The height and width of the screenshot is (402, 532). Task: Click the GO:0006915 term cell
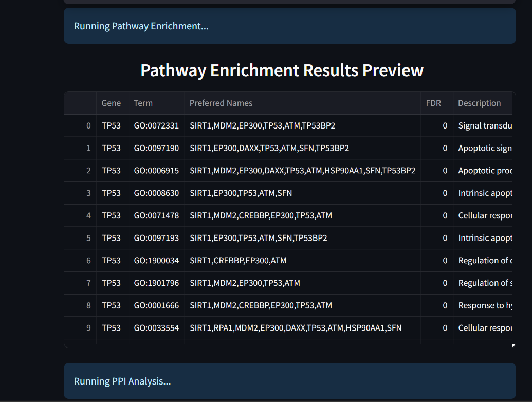coord(156,170)
